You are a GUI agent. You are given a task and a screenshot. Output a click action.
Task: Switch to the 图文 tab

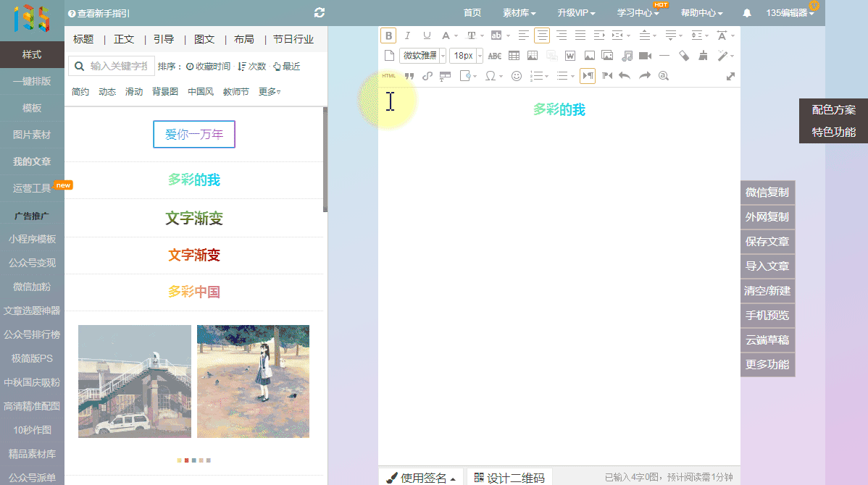tap(204, 39)
